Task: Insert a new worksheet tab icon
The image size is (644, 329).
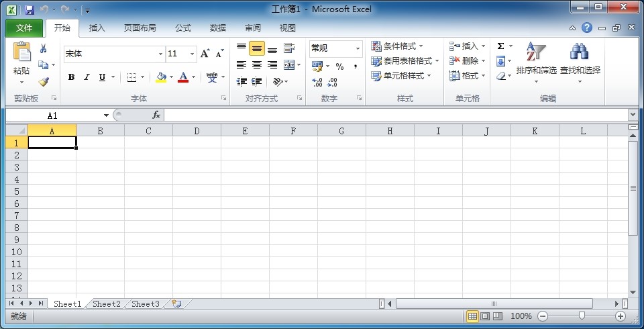Action: click(x=176, y=303)
